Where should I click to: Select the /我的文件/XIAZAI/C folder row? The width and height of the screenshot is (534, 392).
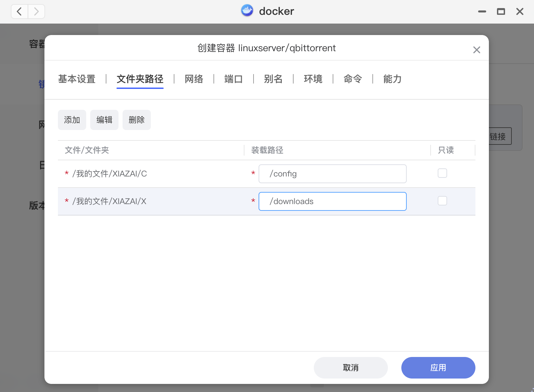267,174
